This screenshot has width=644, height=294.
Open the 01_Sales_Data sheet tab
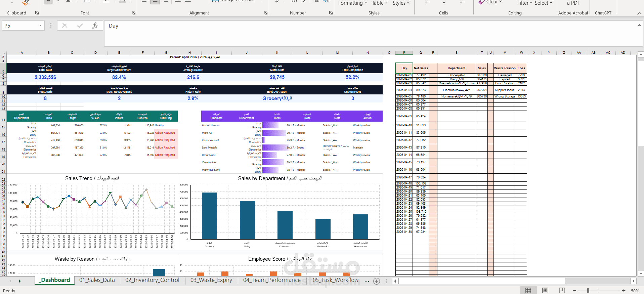tap(97, 280)
